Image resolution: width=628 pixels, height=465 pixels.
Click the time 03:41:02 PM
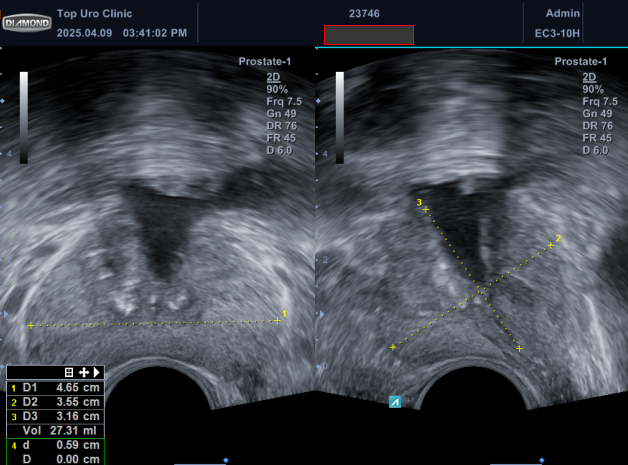155,33
